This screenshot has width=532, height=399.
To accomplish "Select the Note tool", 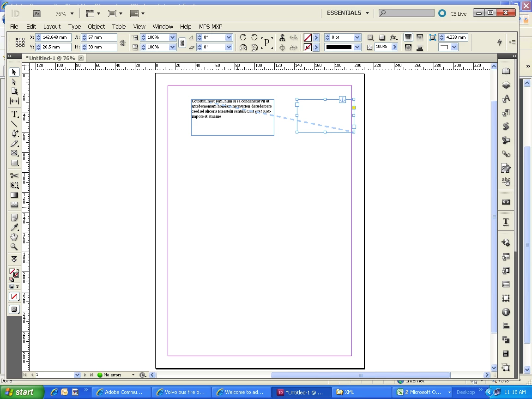I will 14,218.
